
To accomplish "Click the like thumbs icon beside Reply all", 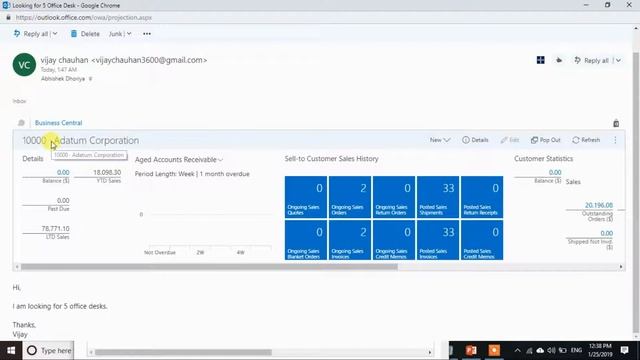I will click(x=559, y=60).
